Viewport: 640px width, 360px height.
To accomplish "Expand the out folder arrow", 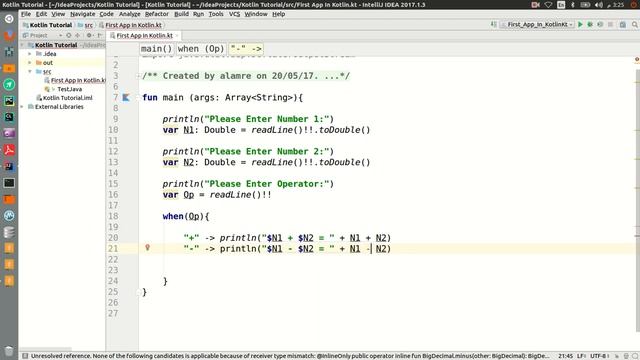I will point(29,63).
